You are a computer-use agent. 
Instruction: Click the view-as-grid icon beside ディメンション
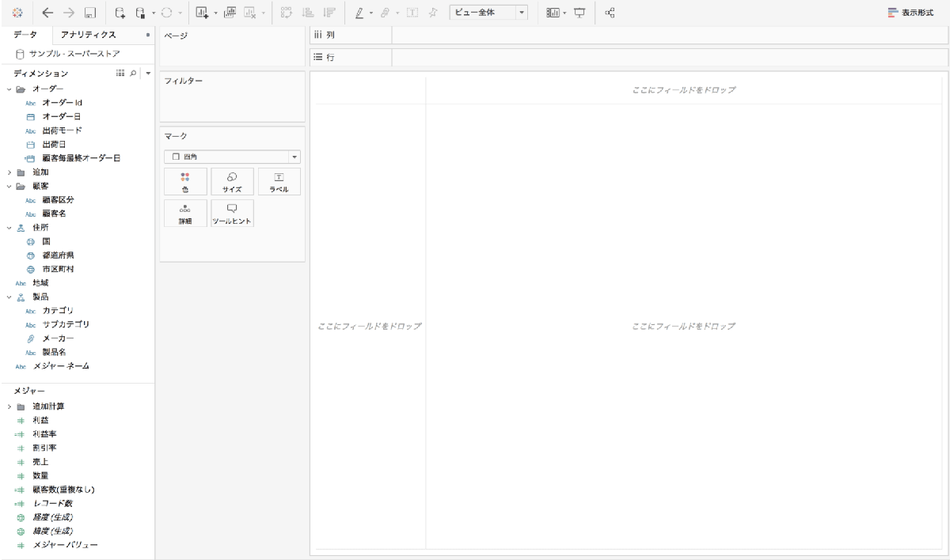[120, 74]
